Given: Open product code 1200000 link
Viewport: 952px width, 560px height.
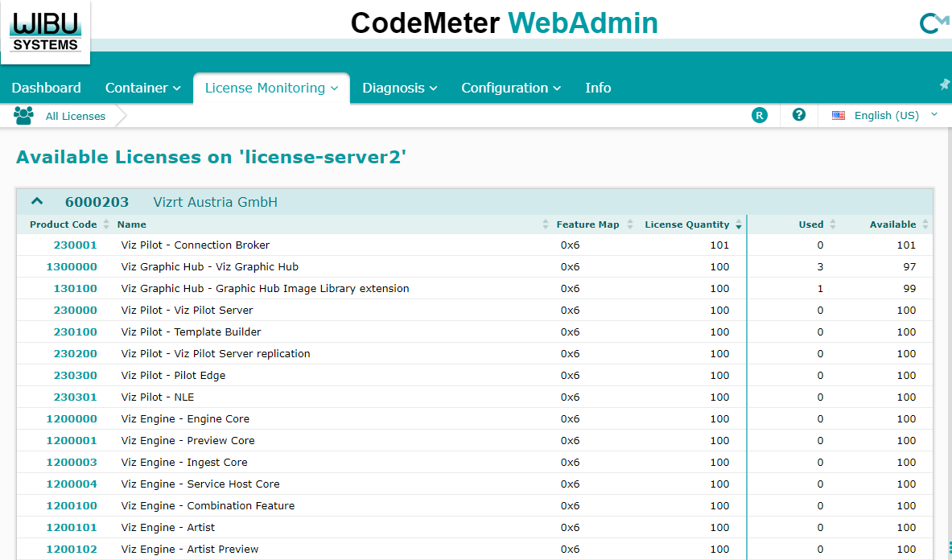Looking at the screenshot, I should tap(72, 419).
